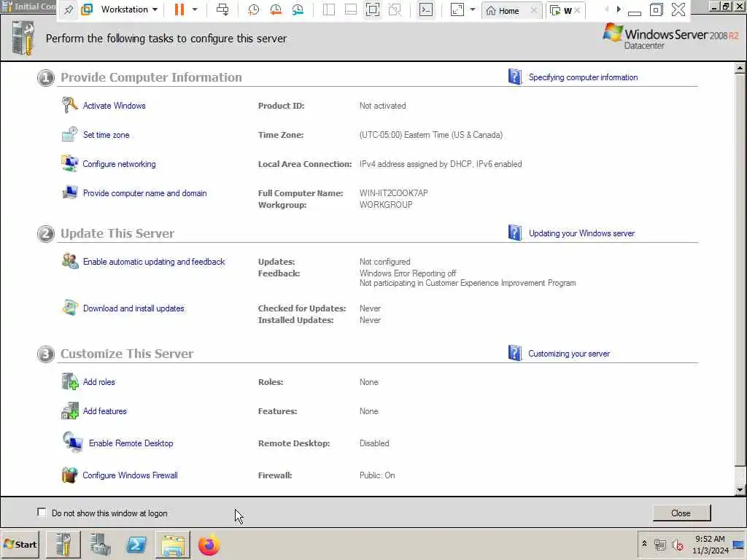The image size is (747, 560).
Task: Click the Initial Configuration Tasks taskbar button
Action: point(64,545)
